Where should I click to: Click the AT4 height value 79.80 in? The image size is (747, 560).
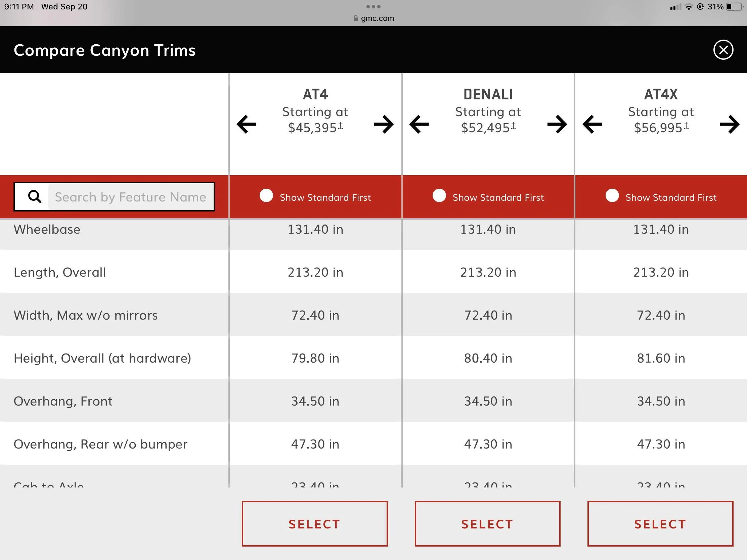315,358
